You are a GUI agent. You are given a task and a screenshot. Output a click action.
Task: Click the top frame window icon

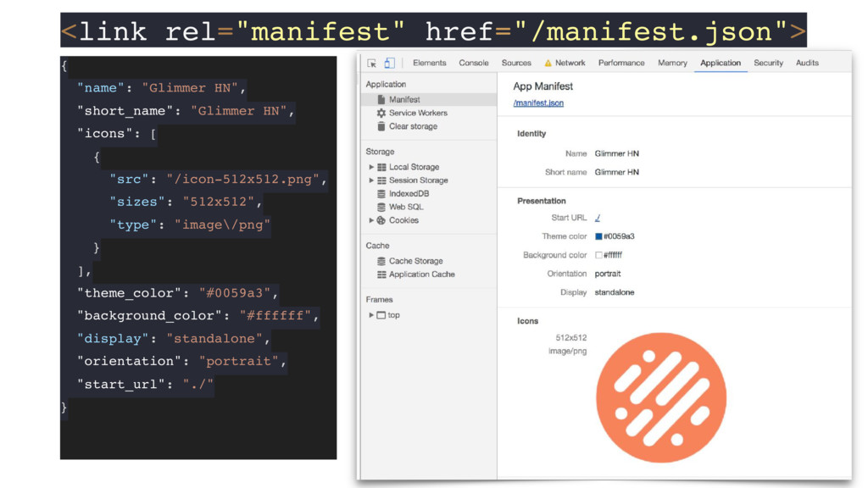(381, 315)
